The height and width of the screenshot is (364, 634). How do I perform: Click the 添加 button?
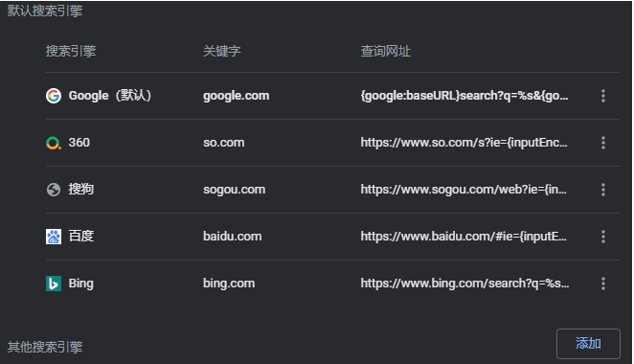point(588,344)
